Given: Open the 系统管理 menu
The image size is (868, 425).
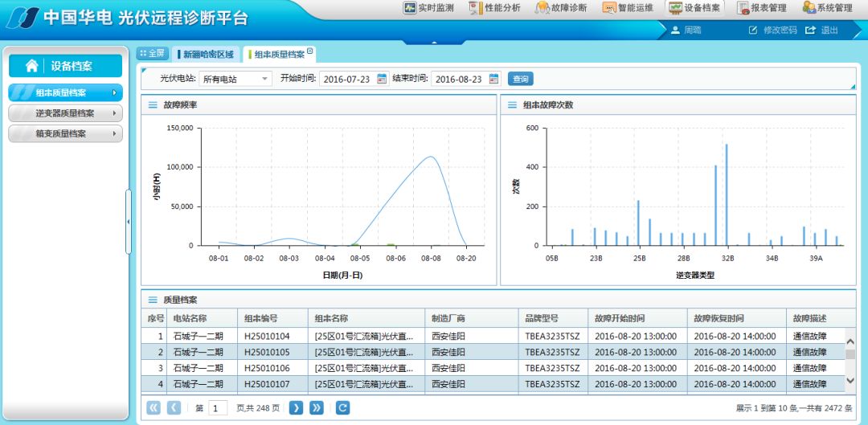Looking at the screenshot, I should tap(827, 8).
